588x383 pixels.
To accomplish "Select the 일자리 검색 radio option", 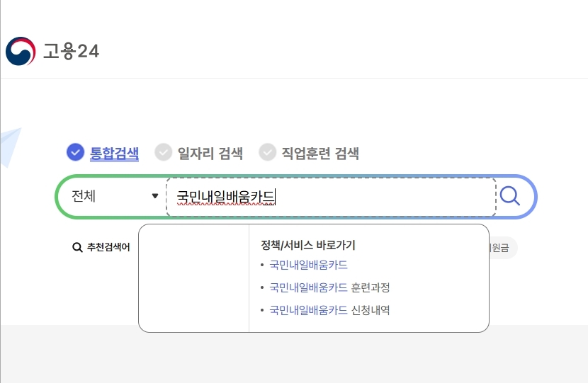I will click(x=164, y=152).
